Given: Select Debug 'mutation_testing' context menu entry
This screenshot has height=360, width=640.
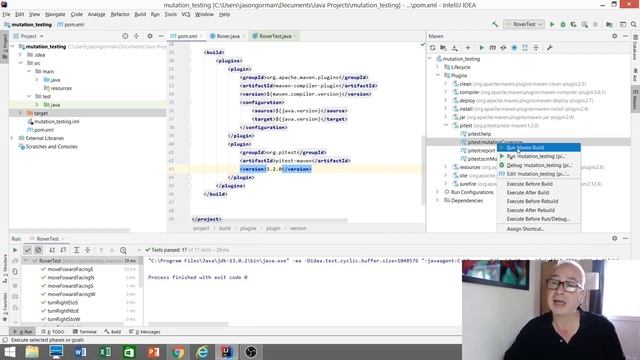Looking at the screenshot, I should (x=538, y=165).
